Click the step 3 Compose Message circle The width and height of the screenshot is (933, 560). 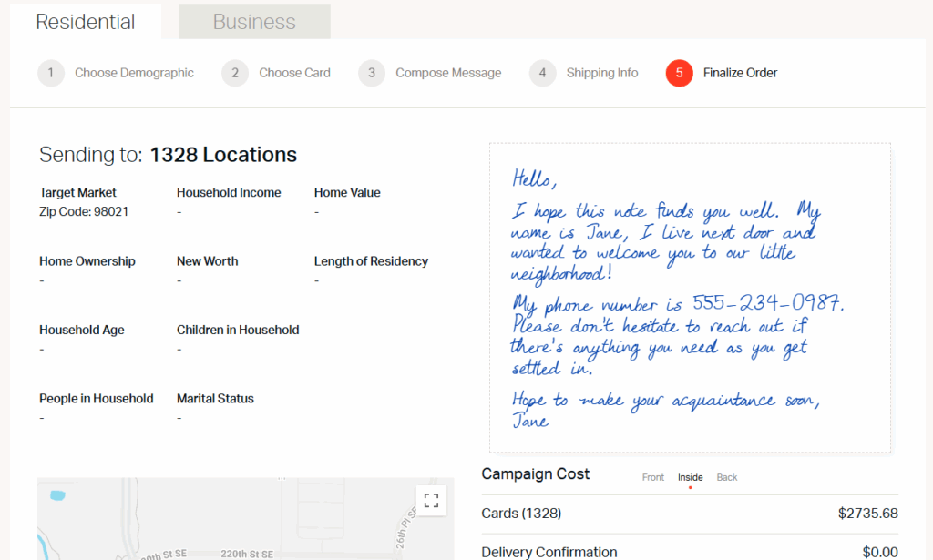tap(373, 73)
